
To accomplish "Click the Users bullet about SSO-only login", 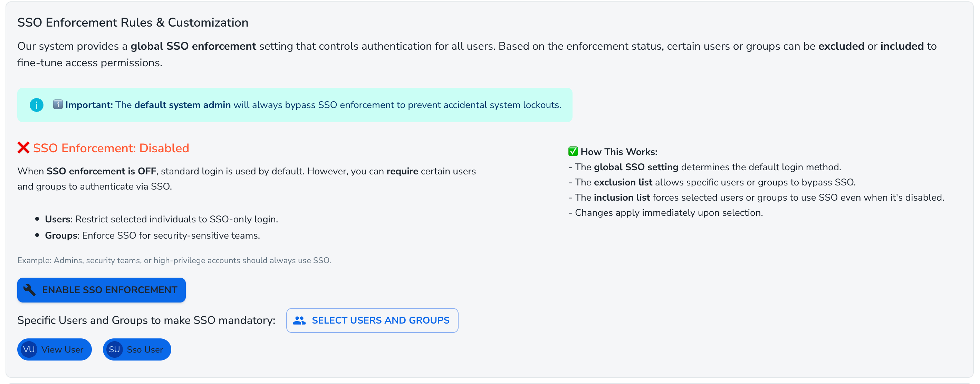I will [x=161, y=219].
